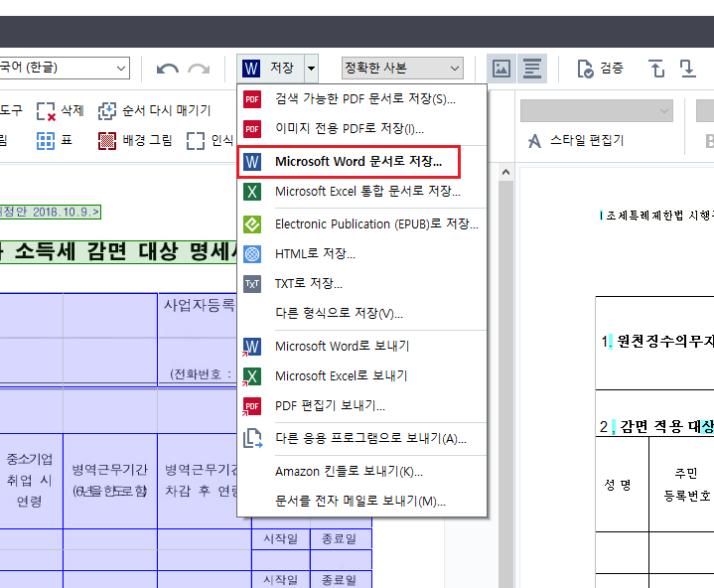The image size is (714, 588).
Task: Open the language dropdown 국어 (한글)
Action: [64, 68]
